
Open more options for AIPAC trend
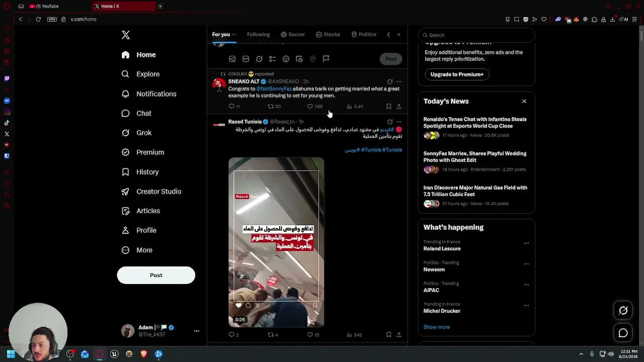coord(526,285)
